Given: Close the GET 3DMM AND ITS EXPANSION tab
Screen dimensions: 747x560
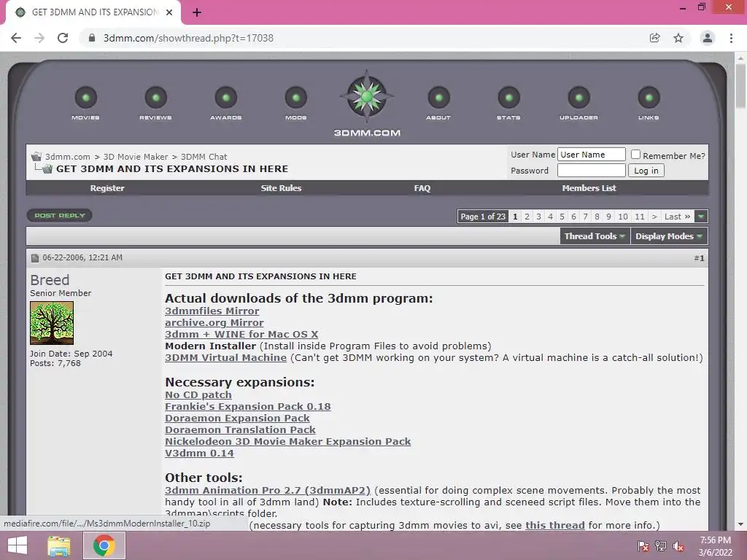Looking at the screenshot, I should pos(169,12).
